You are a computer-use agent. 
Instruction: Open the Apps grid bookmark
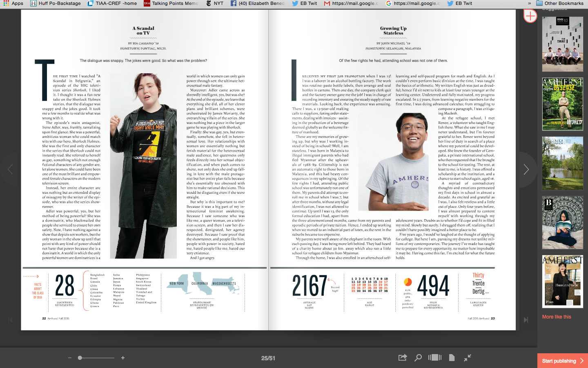tap(13, 3)
